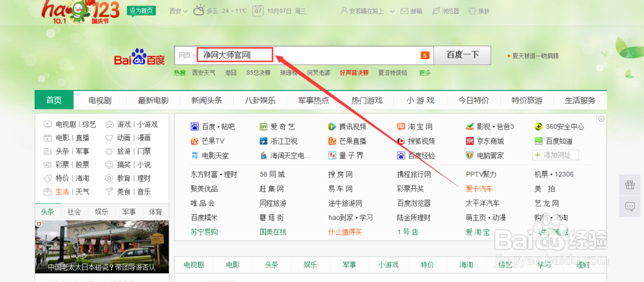Open the 东方财富·理财 link

pos(214,174)
